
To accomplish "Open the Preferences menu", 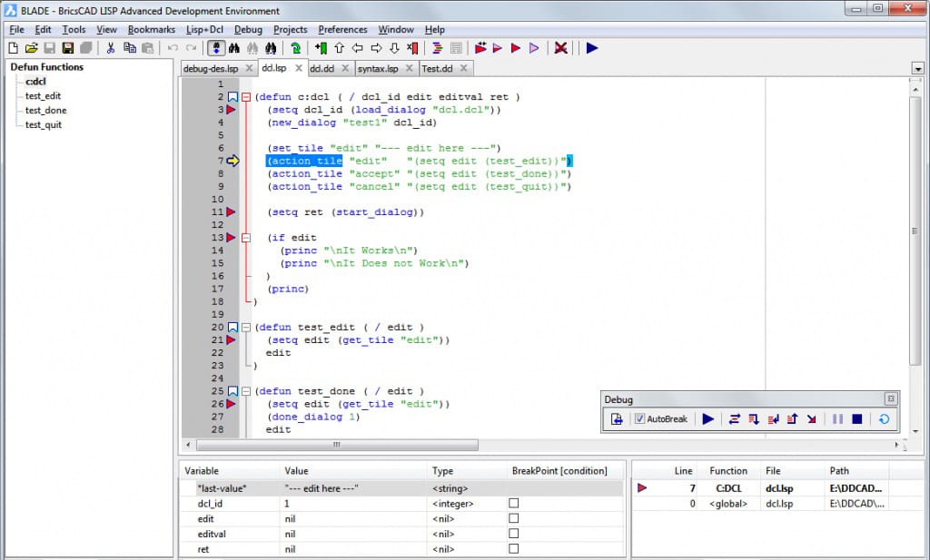I will [x=342, y=30].
